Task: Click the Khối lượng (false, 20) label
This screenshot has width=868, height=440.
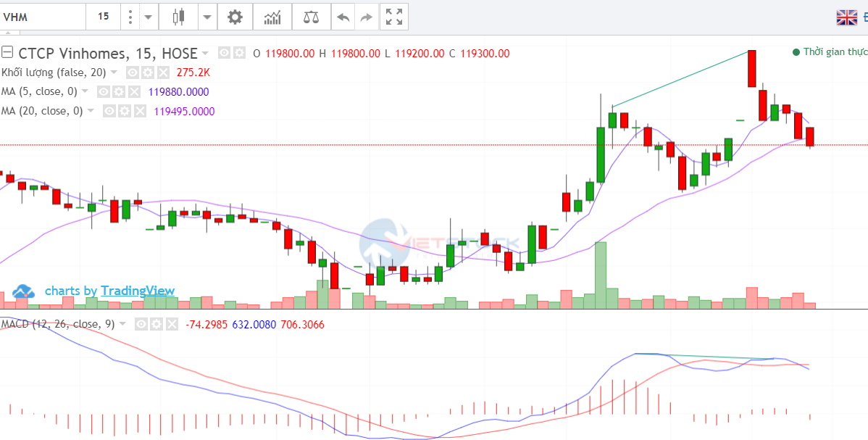Action: [x=54, y=72]
